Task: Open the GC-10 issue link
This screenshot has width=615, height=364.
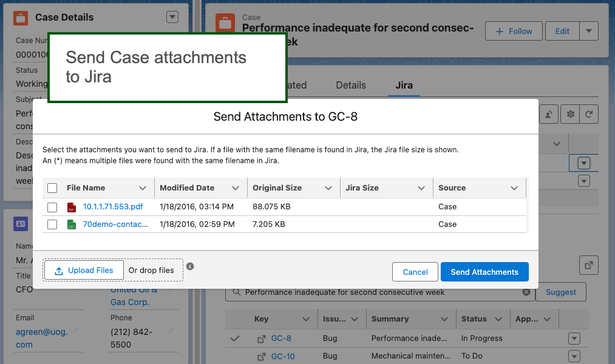Action: pos(283,356)
